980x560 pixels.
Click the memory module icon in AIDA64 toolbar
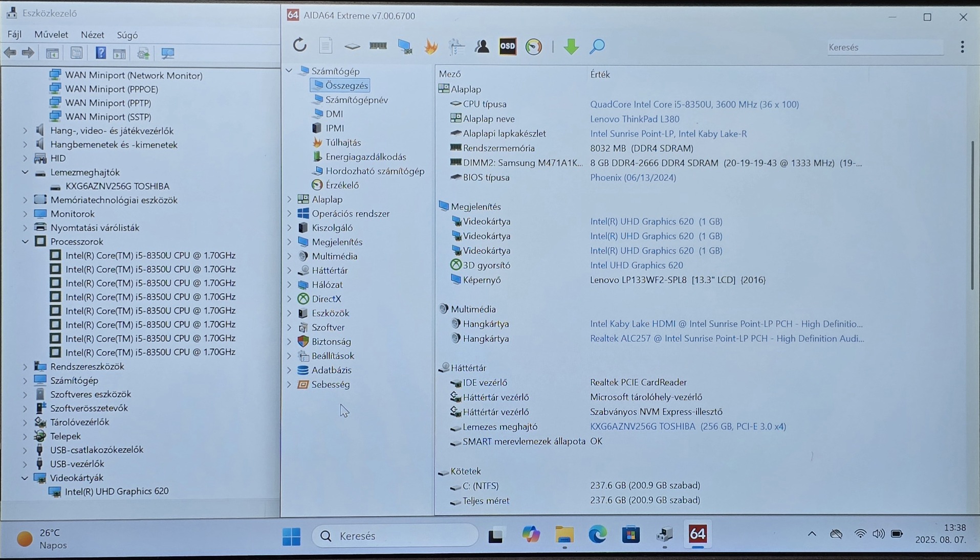378,46
